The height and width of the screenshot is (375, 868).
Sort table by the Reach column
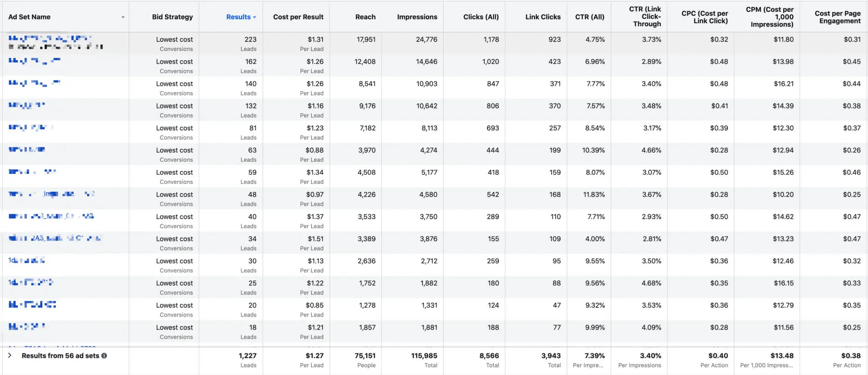(x=365, y=17)
